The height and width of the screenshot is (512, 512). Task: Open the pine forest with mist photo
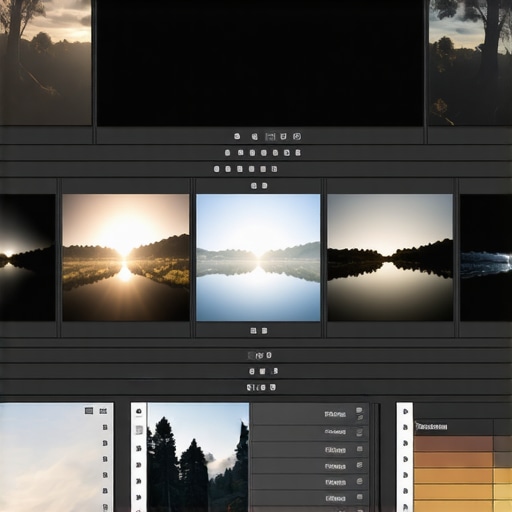tap(198, 457)
